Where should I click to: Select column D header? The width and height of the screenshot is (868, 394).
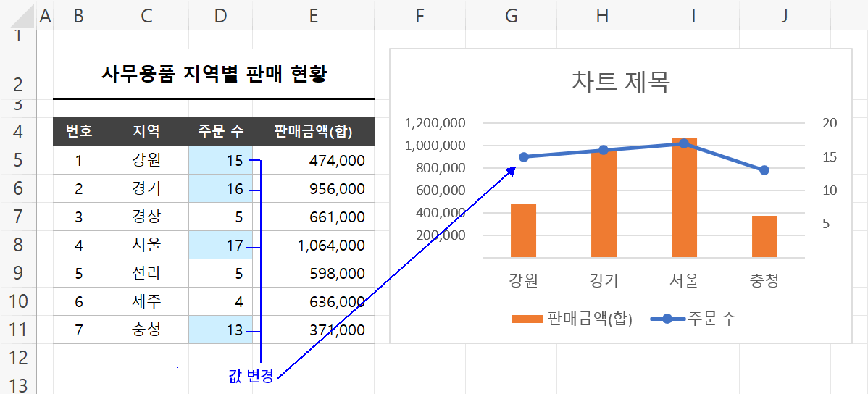pyautogui.click(x=220, y=17)
